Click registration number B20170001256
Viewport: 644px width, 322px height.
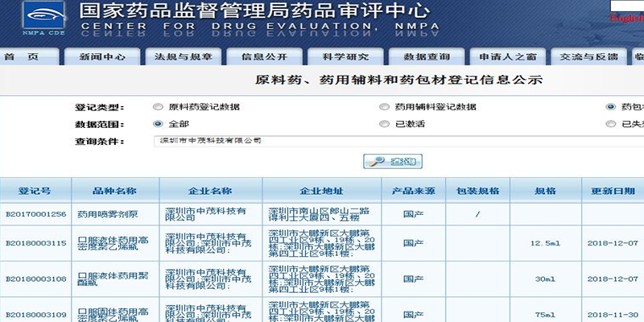click(35, 214)
